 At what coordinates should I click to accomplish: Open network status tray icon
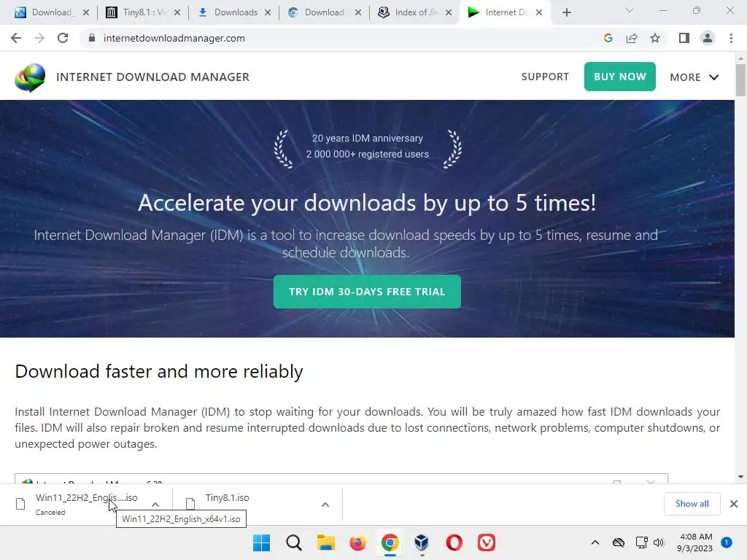(x=641, y=542)
